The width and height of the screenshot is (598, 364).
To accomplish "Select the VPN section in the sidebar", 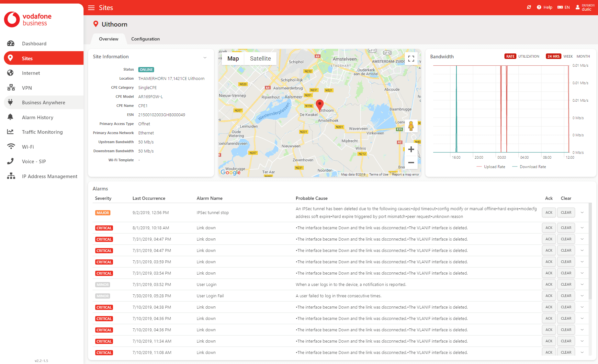I will click(x=27, y=87).
